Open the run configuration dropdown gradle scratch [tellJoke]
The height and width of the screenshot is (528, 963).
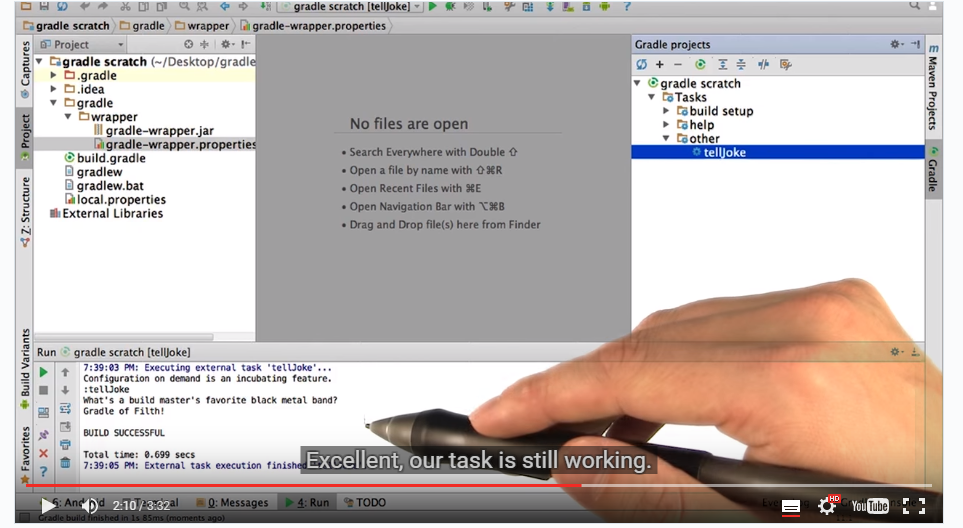351,6
